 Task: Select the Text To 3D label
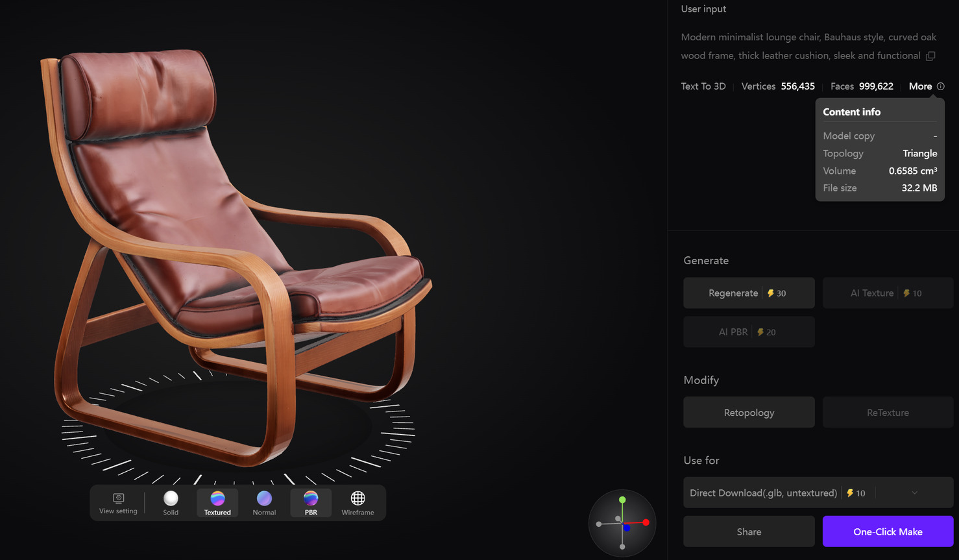click(x=703, y=86)
